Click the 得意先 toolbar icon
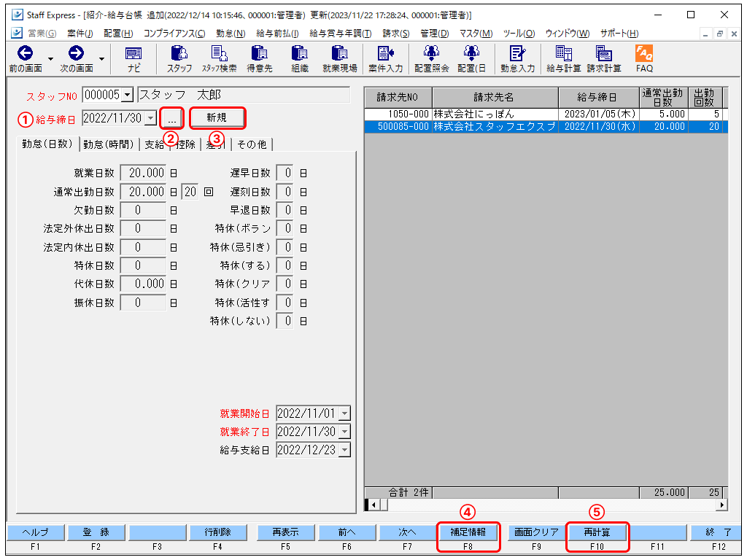The height and width of the screenshot is (560, 747). tap(259, 58)
